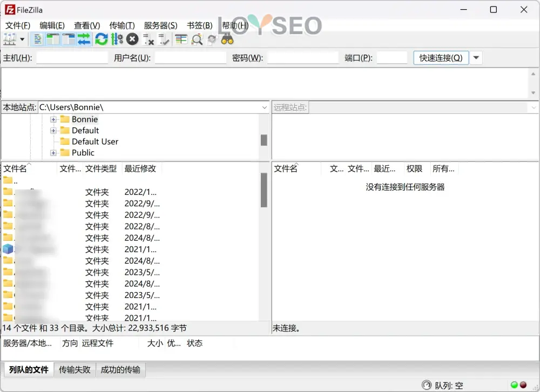Switch to the 列队的文件 tab
This screenshot has height=392, width=540.
click(29, 370)
